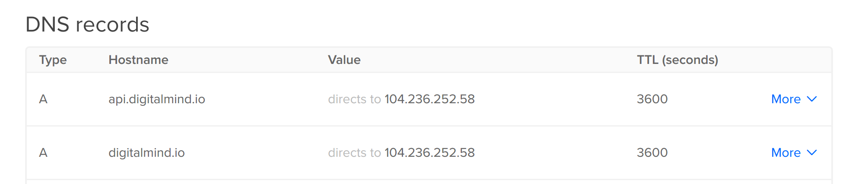Click TTL 3600 of api.digitalmind.io record
Screen dimensions: 868x184
point(652,99)
